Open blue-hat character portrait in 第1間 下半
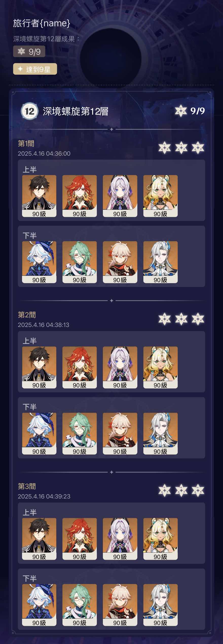 tap(39, 262)
